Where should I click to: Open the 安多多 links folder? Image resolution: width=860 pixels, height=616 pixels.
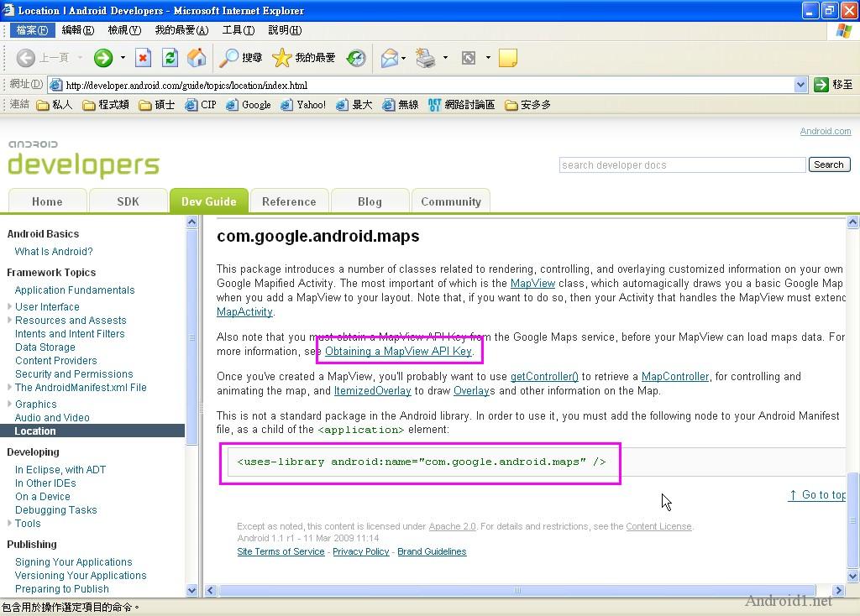[x=527, y=105]
